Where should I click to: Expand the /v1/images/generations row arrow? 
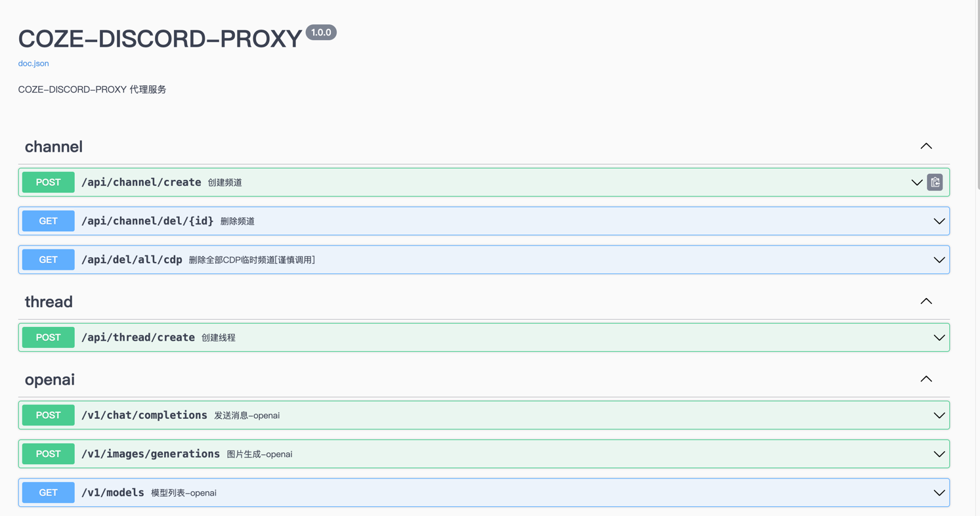939,454
